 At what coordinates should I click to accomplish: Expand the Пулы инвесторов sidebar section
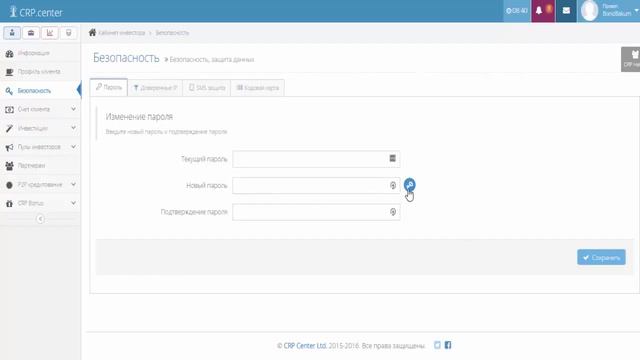(x=40, y=147)
